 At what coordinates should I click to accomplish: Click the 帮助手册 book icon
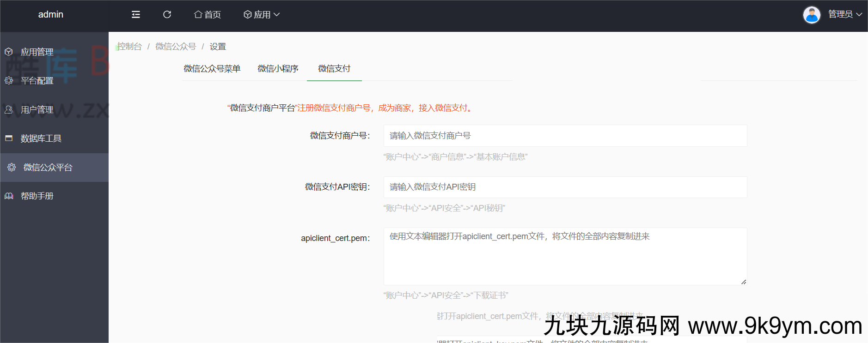[x=8, y=196]
